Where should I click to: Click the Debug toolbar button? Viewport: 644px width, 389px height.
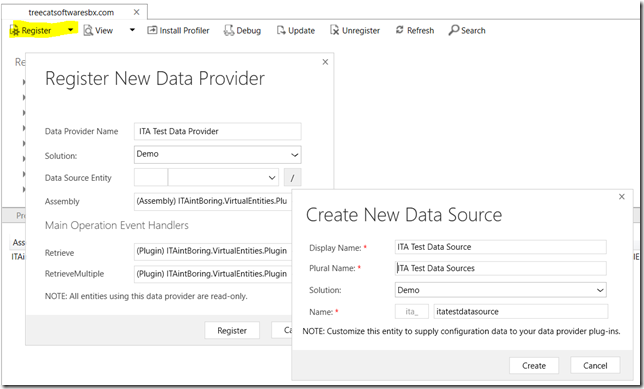242,30
